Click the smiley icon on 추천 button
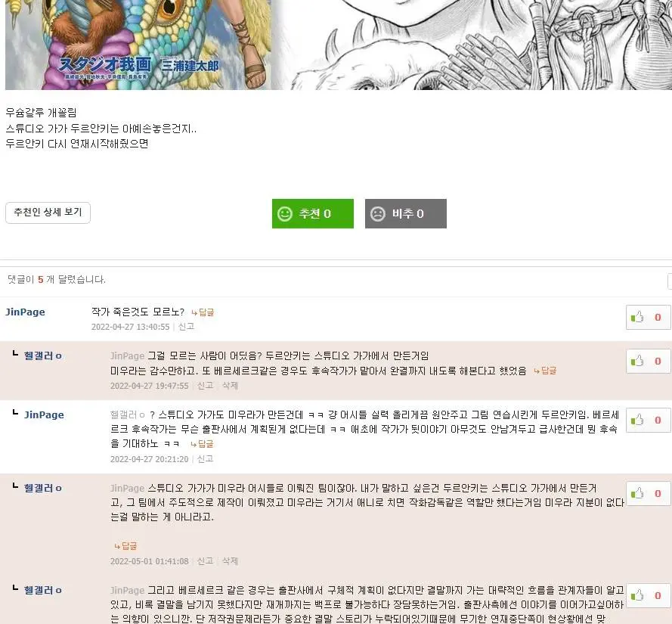This screenshot has width=672, height=624. (x=285, y=213)
